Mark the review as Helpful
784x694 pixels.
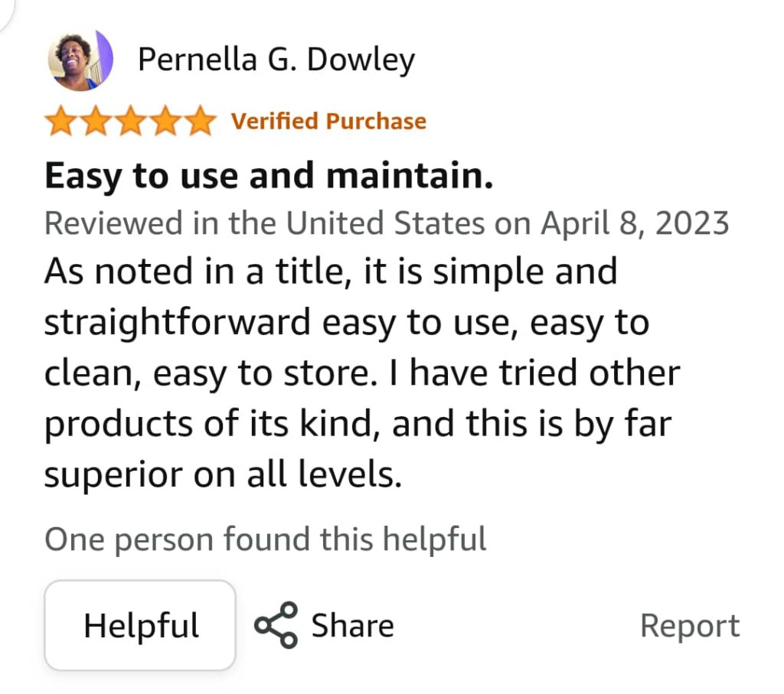pos(140,625)
